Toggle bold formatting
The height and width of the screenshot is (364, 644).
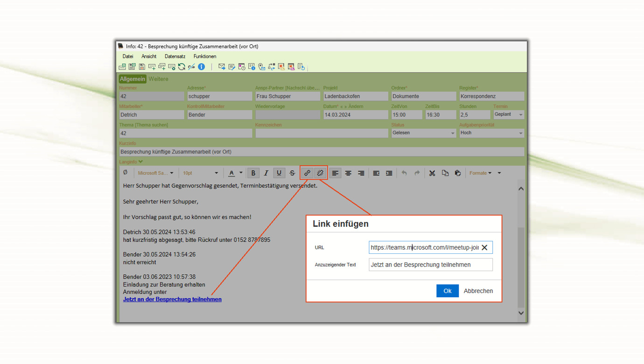pos(253,173)
